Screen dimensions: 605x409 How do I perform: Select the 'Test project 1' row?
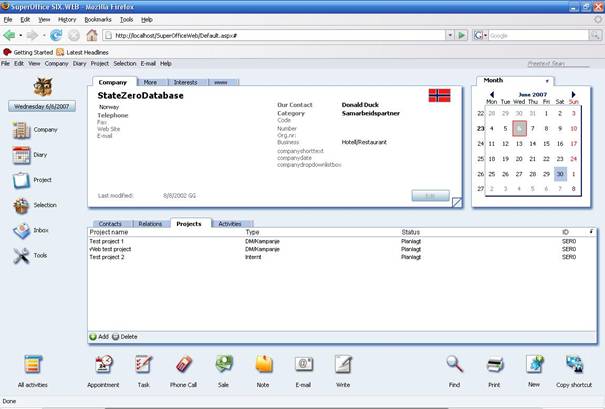point(342,242)
